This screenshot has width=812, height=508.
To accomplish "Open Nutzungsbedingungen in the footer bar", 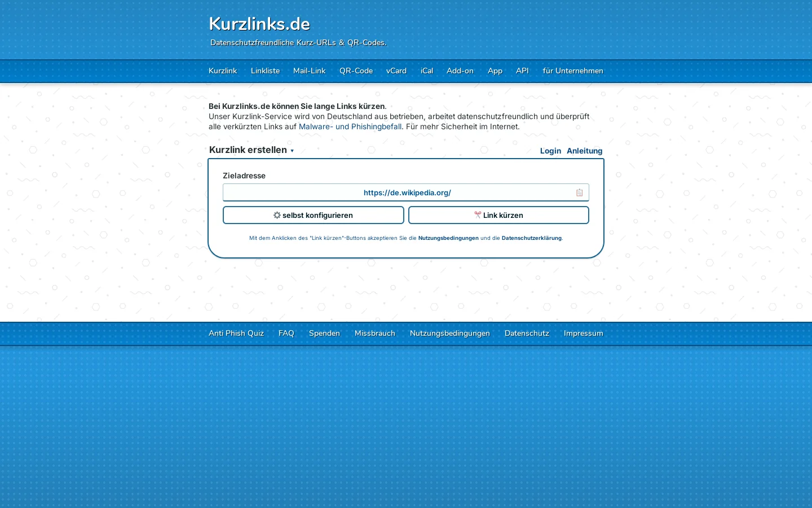I will (x=450, y=333).
